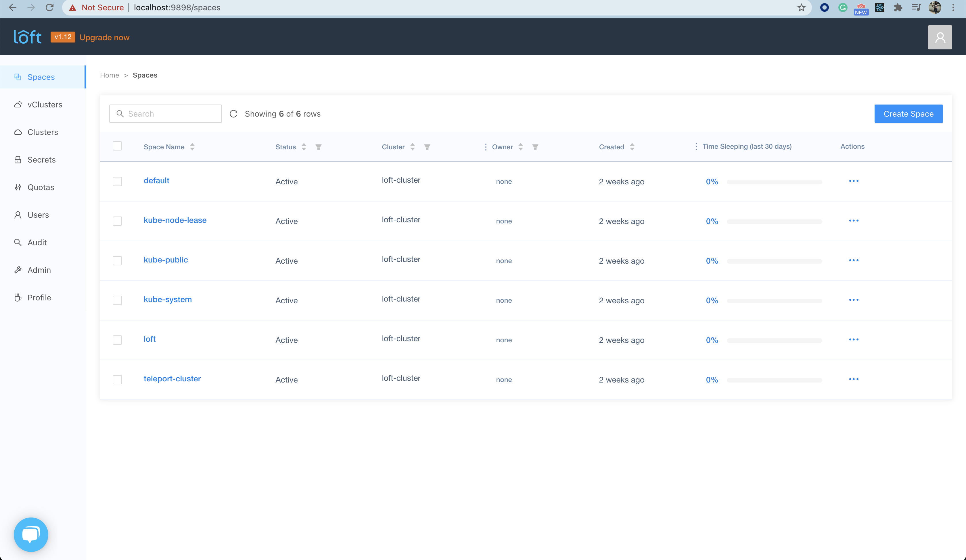This screenshot has height=560, width=966.
Task: Click the refresh icon beside row count
Action: tap(233, 114)
